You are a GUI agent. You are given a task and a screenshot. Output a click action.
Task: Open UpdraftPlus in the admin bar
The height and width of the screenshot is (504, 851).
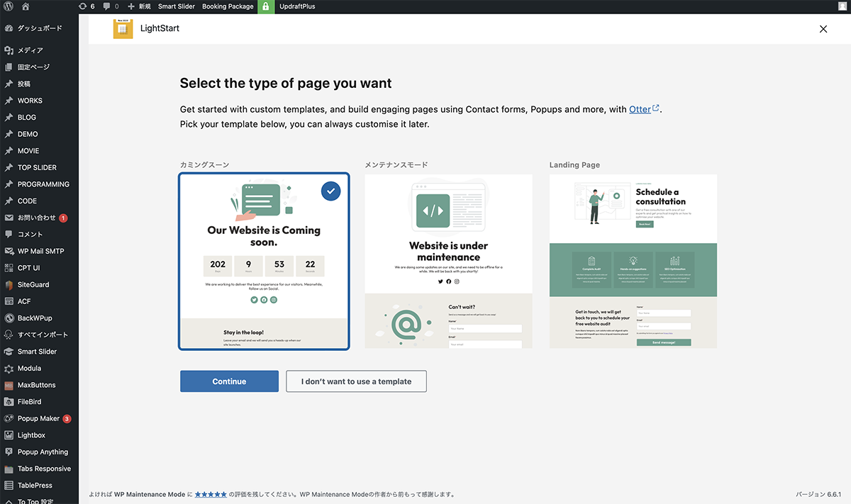[x=296, y=6]
